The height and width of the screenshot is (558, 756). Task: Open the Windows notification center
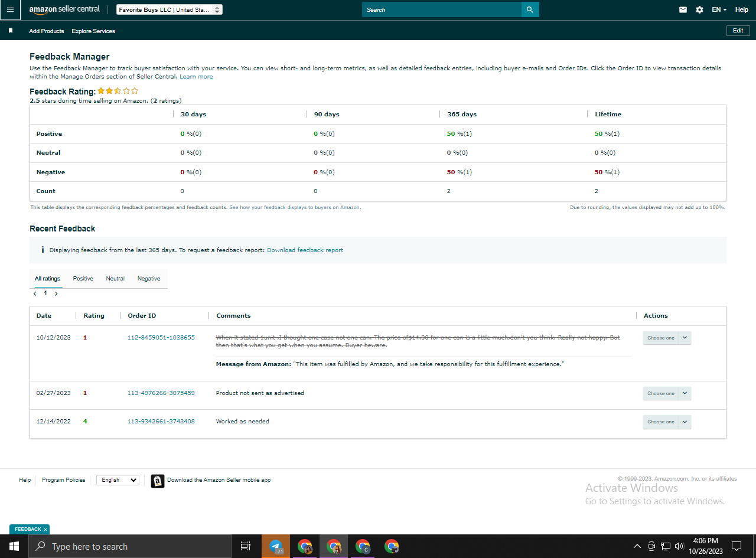tap(737, 546)
